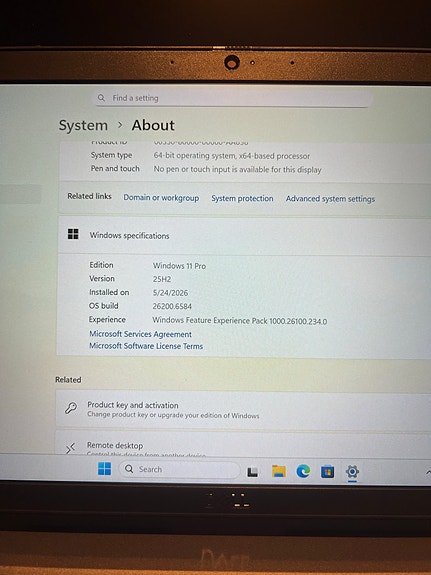The image size is (431, 575).
Task: Launch File Explorer from the taskbar
Action: point(279,471)
